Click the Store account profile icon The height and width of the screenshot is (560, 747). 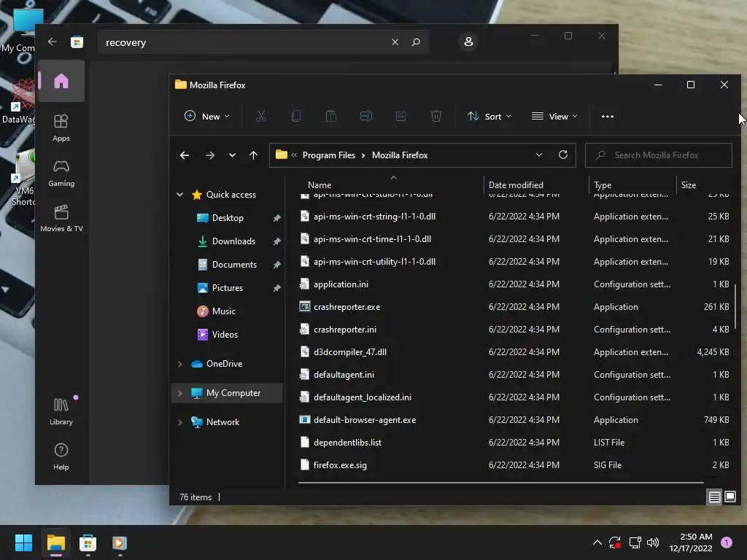pyautogui.click(x=468, y=42)
